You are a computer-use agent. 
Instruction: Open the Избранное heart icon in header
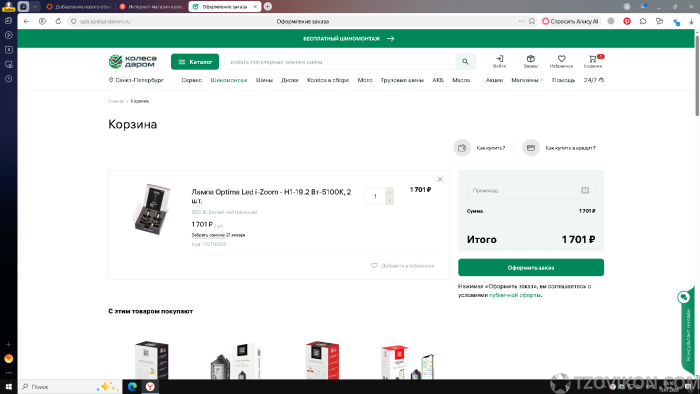tap(561, 61)
